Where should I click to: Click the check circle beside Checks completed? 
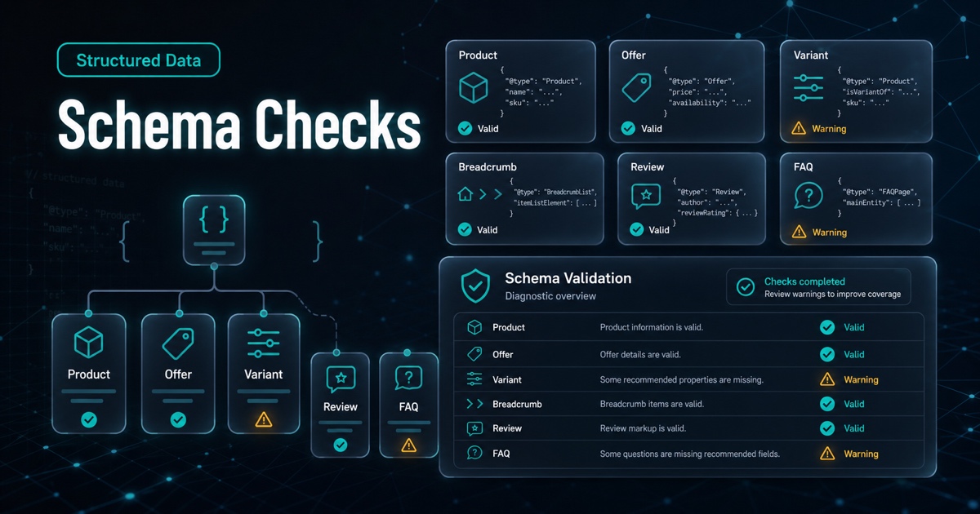click(x=745, y=286)
